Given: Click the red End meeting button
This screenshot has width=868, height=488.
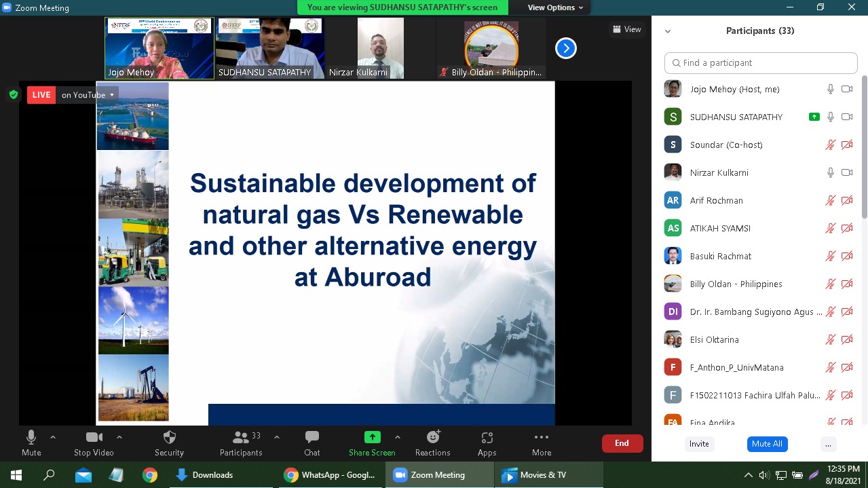Looking at the screenshot, I should tap(622, 443).
